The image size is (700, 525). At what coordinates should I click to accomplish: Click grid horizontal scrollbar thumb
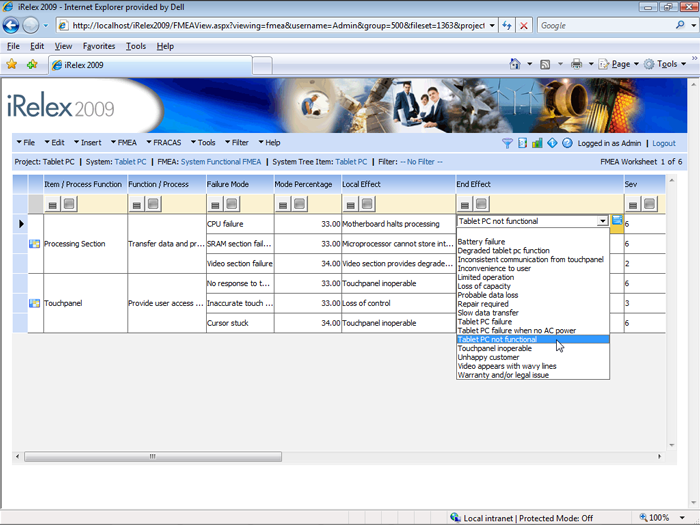153,456
